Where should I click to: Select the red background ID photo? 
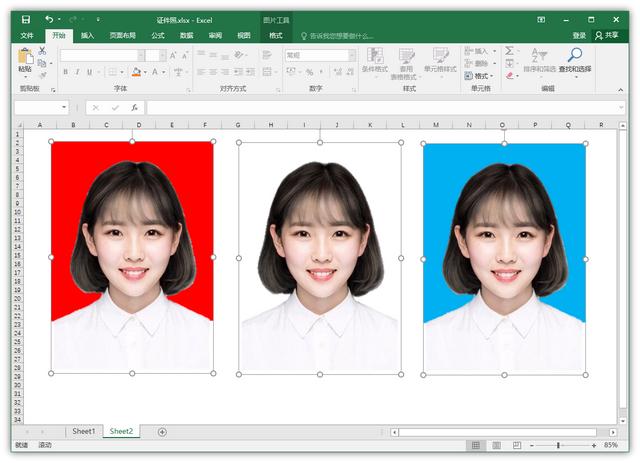pyautogui.click(x=132, y=257)
